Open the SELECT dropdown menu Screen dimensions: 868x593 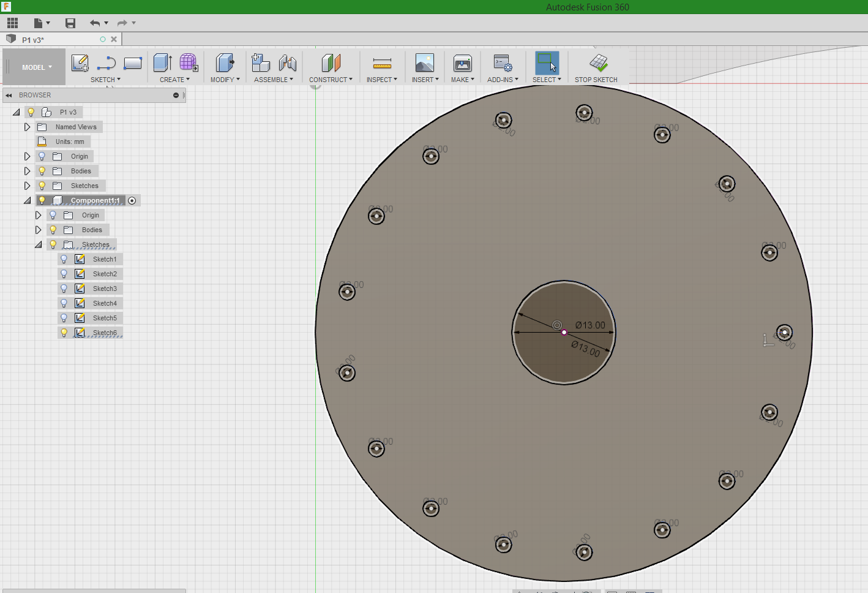(547, 80)
